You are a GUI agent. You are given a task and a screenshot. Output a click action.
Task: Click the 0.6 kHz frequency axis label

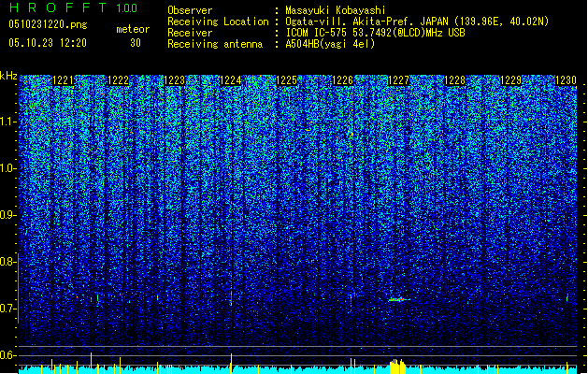pos(8,355)
